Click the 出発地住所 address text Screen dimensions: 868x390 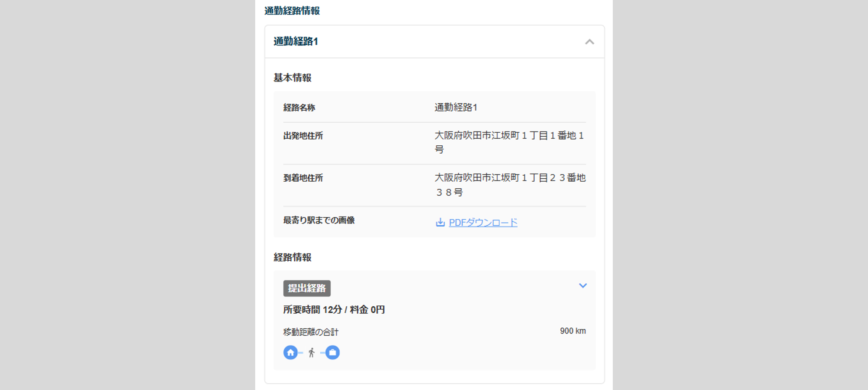tap(510, 142)
